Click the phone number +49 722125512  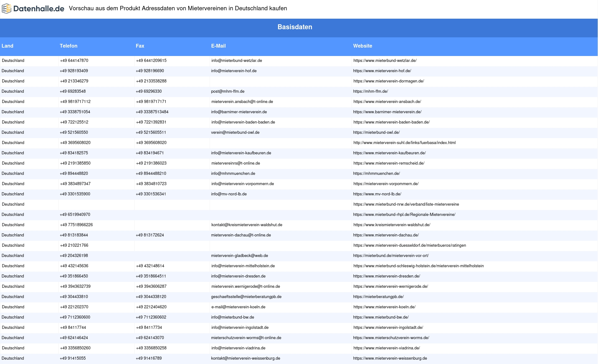[74, 122]
